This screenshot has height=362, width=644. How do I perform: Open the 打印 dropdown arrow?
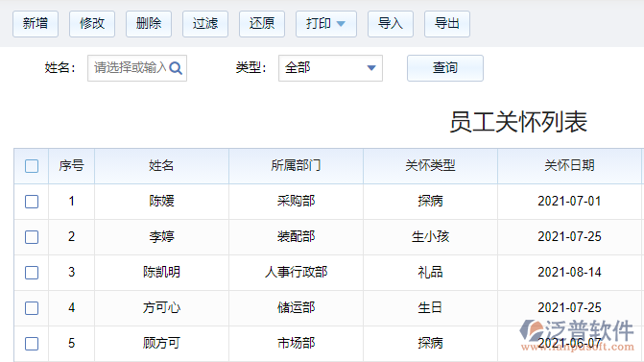(x=341, y=24)
